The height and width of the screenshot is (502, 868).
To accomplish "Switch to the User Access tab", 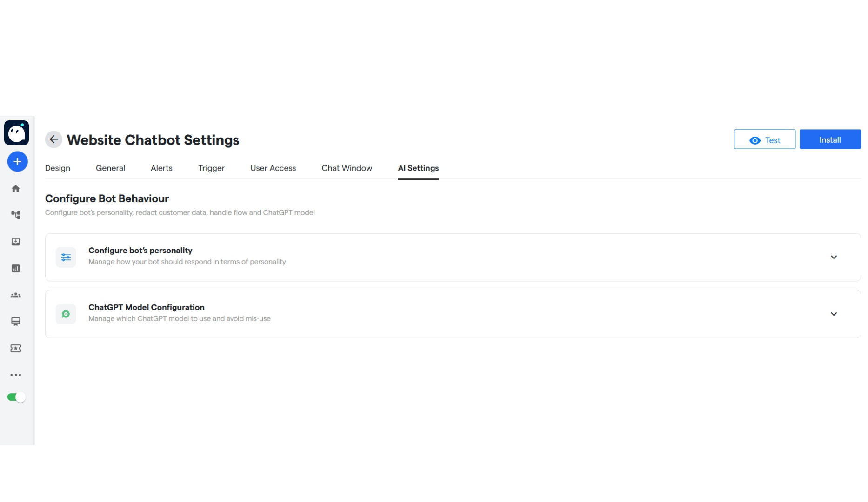I will 273,168.
